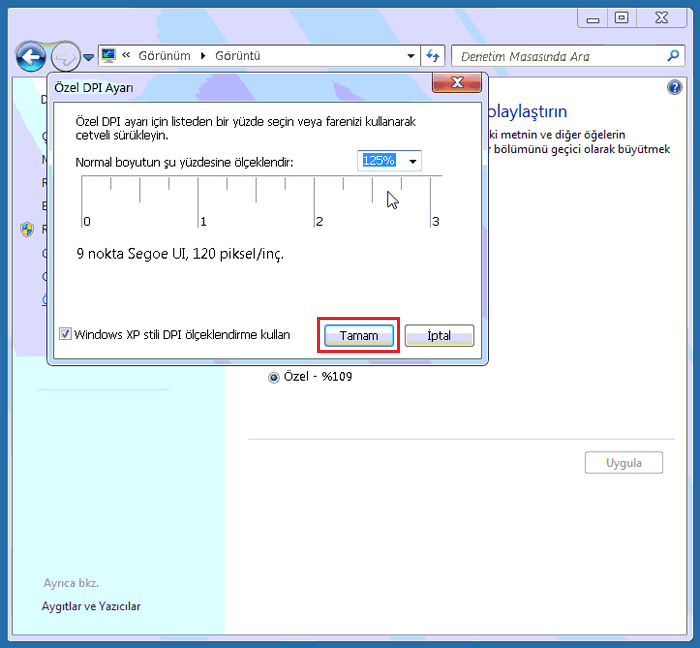
Task: Click the Özel DPI Ayarı title text
Action: tap(94, 87)
